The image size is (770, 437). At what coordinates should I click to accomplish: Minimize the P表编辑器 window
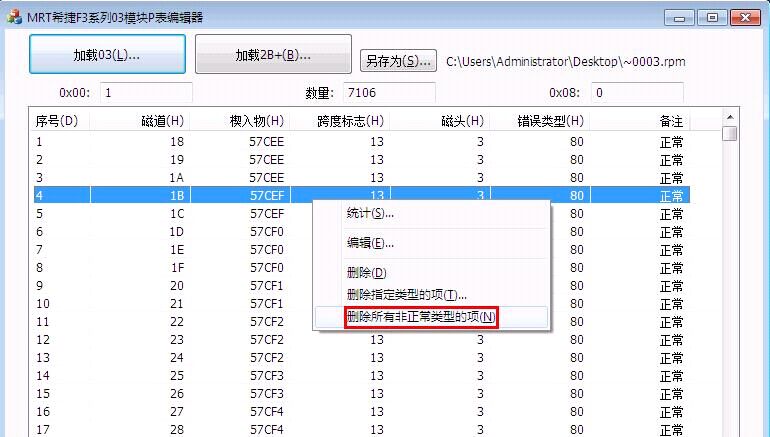tap(679, 18)
